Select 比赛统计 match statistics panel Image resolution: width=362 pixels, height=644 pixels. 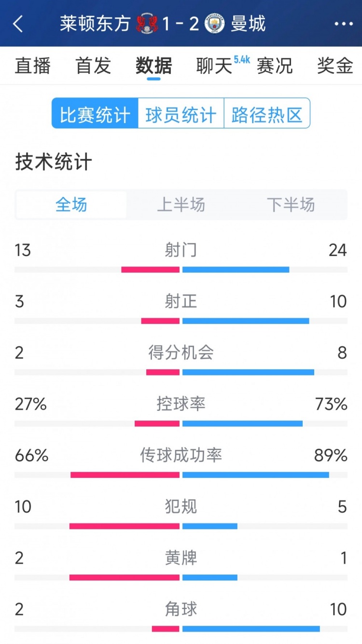pyautogui.click(x=95, y=112)
